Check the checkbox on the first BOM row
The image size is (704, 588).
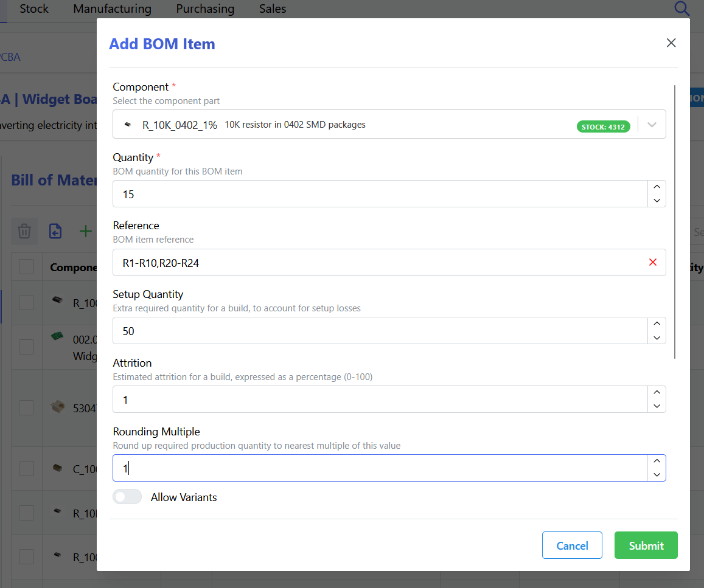[26, 302]
